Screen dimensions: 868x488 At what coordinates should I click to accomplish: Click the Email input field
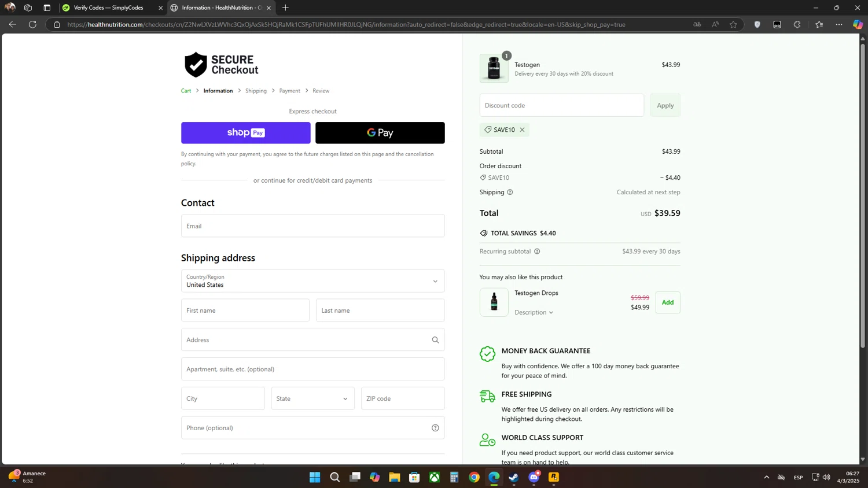pyautogui.click(x=313, y=226)
